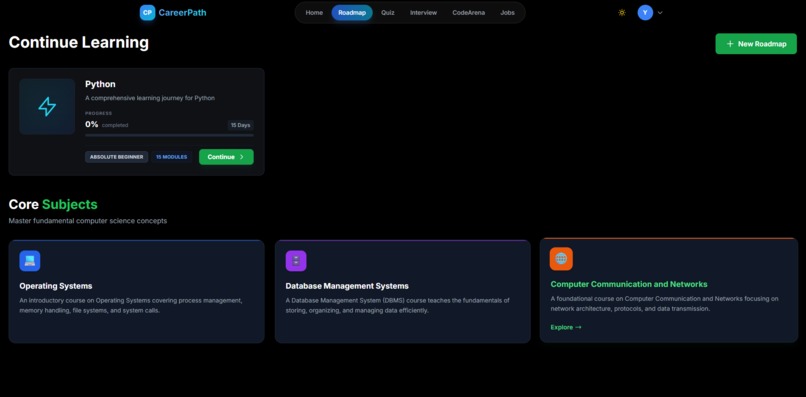This screenshot has width=806, height=397.
Task: Open Computer Communication and Networks title
Action: click(629, 284)
